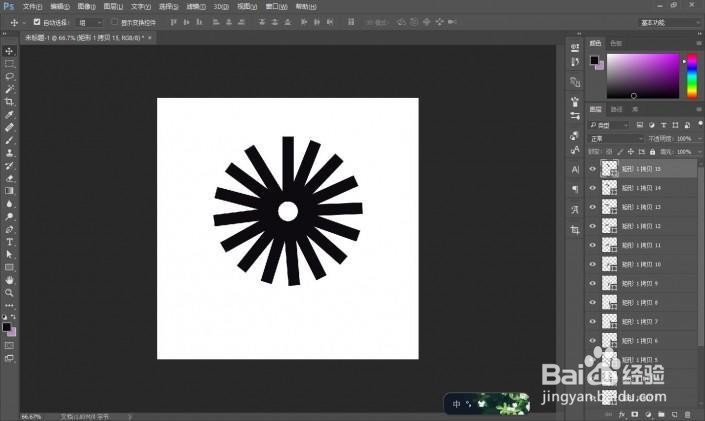Click the trash icon to delete the layer

pyautogui.click(x=687, y=414)
